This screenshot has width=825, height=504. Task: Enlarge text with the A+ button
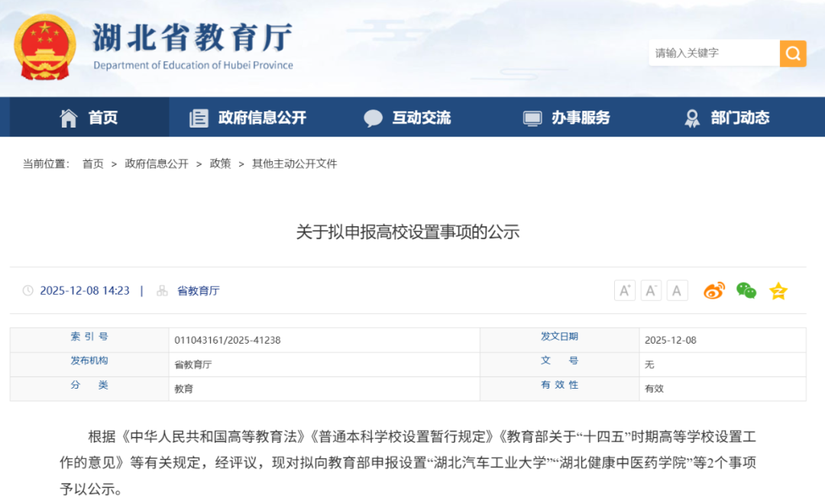(x=624, y=290)
